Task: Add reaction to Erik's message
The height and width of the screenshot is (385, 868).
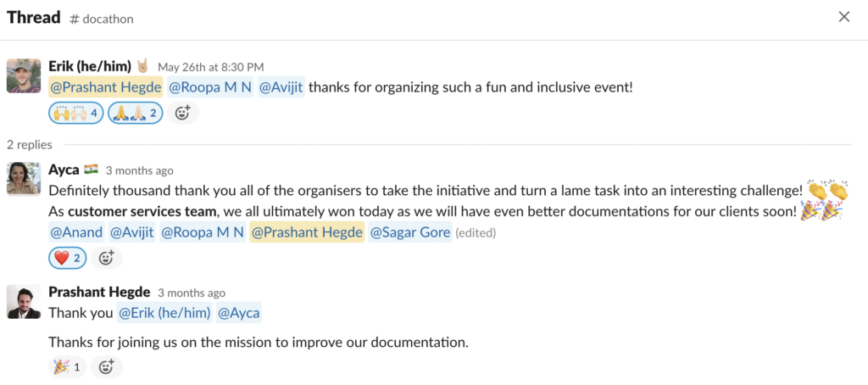Action: (x=183, y=113)
